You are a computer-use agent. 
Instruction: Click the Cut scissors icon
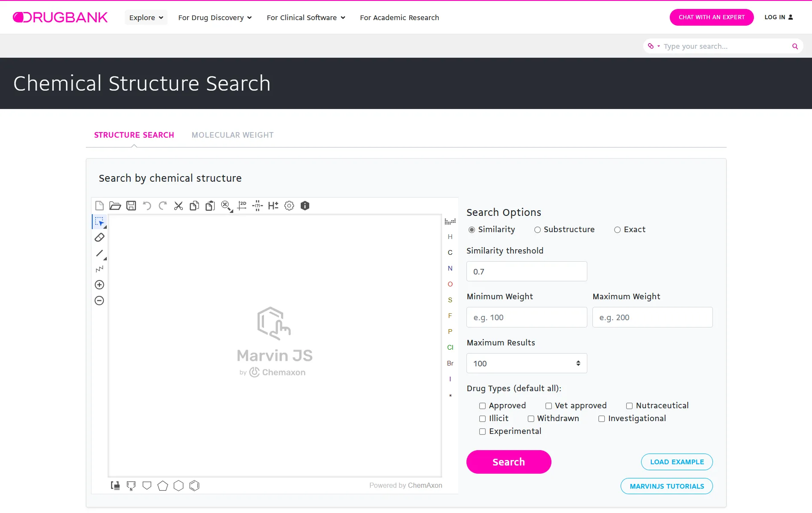[x=179, y=206]
